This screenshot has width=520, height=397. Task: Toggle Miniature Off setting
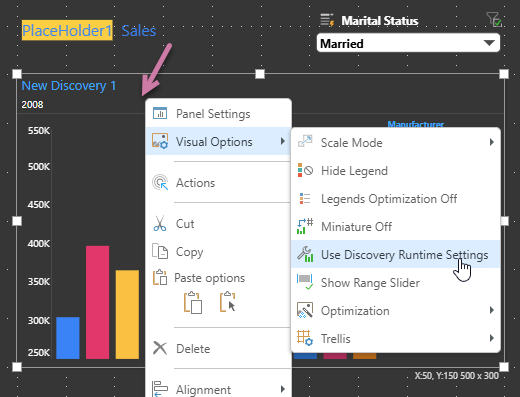click(x=396, y=227)
